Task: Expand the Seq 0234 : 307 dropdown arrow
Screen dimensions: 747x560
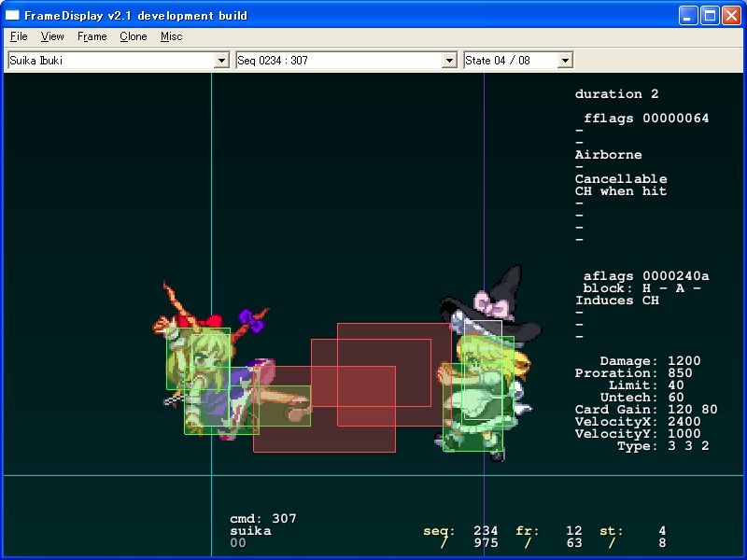Action: (x=449, y=61)
